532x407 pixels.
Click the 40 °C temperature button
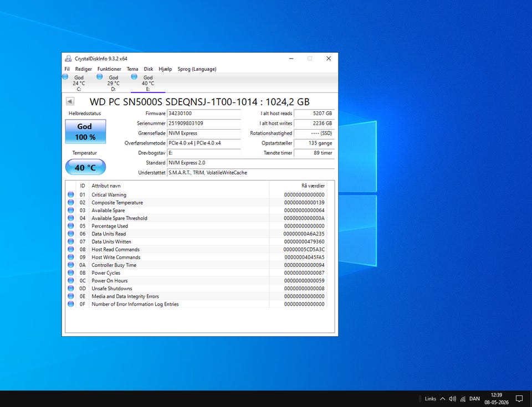pyautogui.click(x=85, y=167)
